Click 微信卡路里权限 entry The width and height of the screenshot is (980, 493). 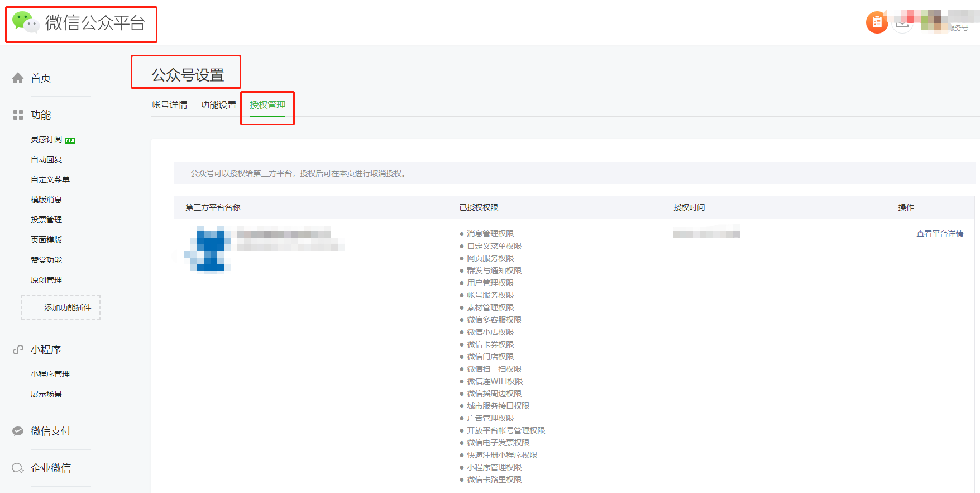(x=494, y=480)
